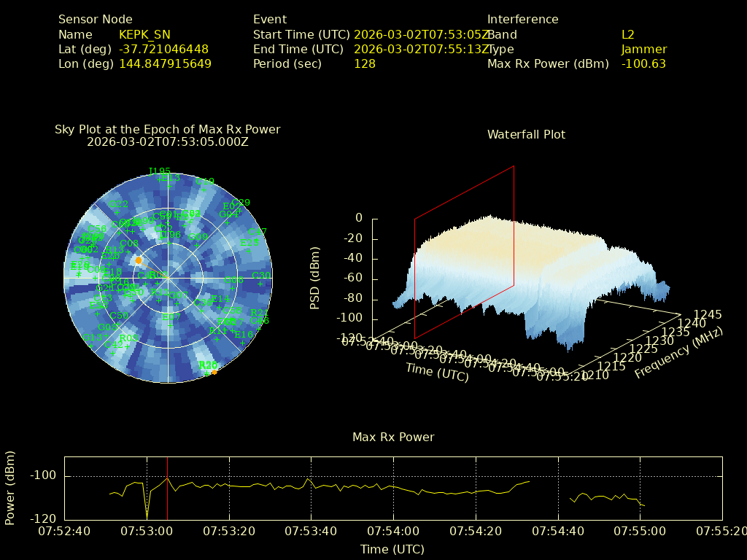The width and height of the screenshot is (747, 560).
Task: Click the G22 satellite marker in sky plot
Action: (x=117, y=212)
